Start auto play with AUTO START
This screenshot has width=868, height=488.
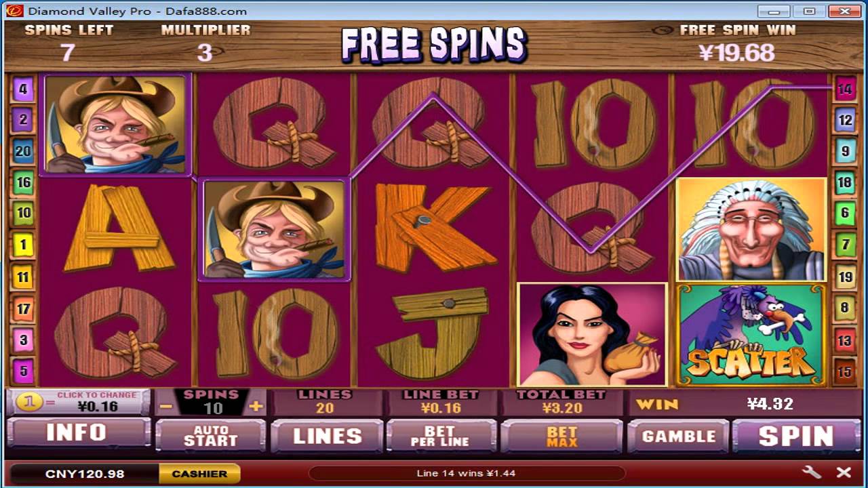click(211, 436)
